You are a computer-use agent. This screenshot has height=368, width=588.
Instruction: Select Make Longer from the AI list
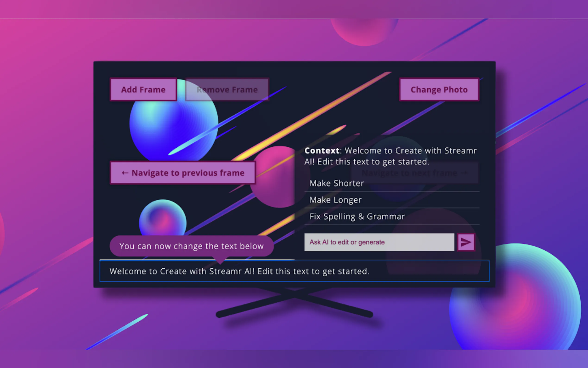pyautogui.click(x=335, y=200)
